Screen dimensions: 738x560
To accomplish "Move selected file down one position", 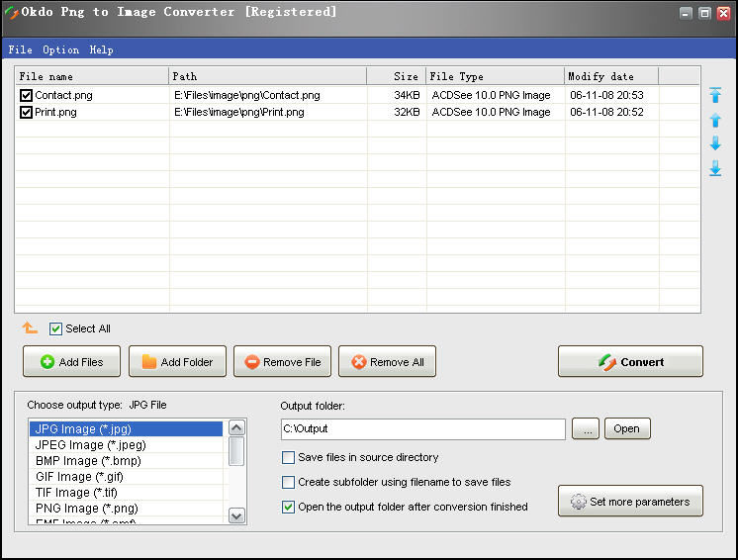I will [x=715, y=143].
